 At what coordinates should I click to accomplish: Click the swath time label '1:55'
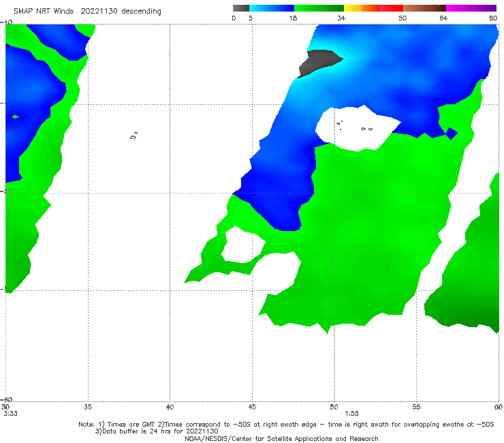(351, 414)
